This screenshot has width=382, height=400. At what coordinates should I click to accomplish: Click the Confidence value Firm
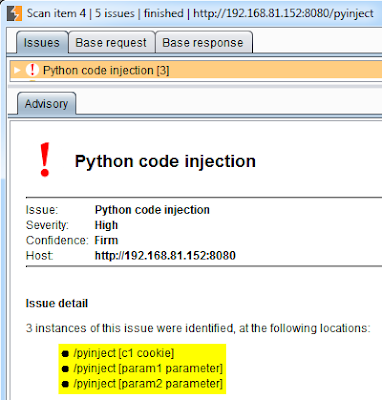(106, 240)
